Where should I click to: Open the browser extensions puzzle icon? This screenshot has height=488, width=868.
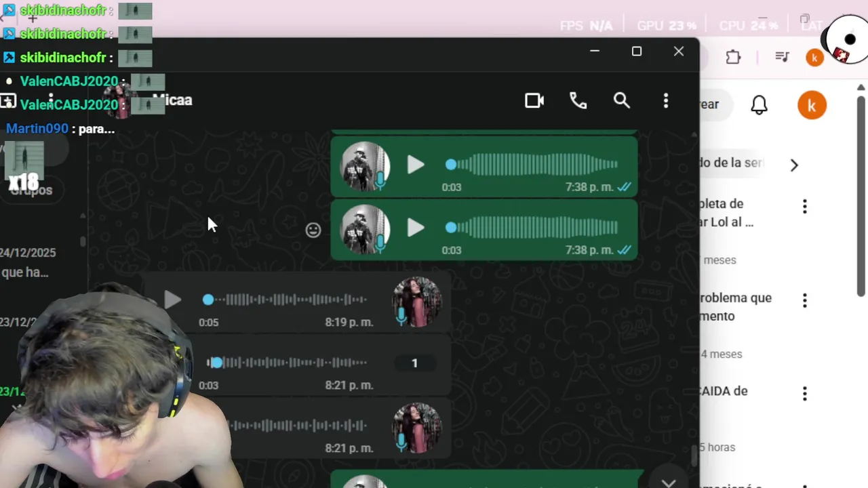pyautogui.click(x=733, y=57)
